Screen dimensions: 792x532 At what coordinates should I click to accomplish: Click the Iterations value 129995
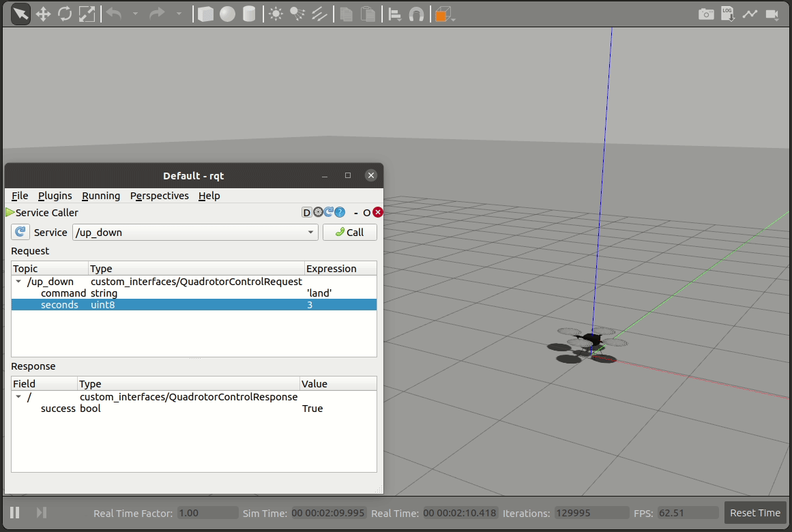(591, 513)
